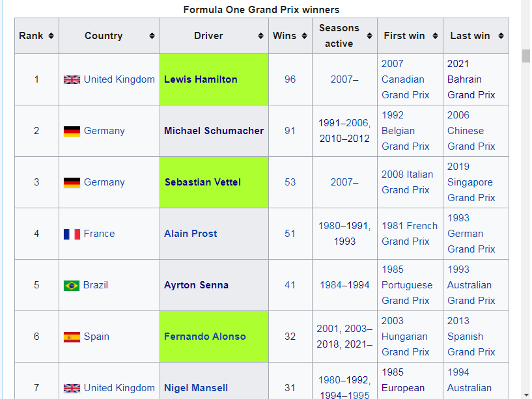Open Ayrton Senna driver page

196,285
